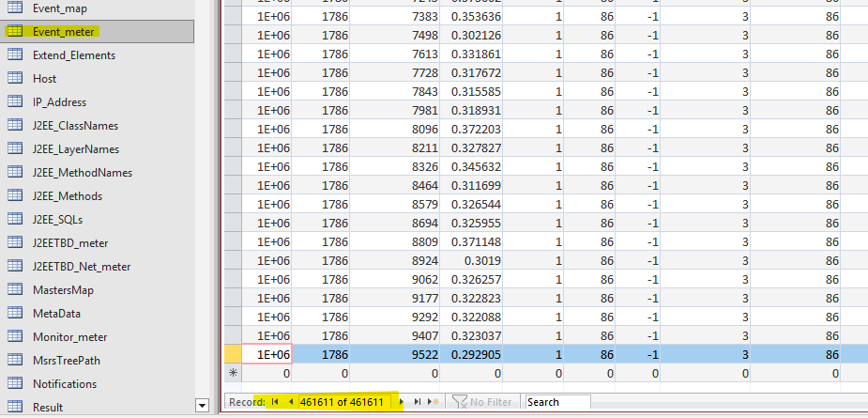868x418 pixels.
Task: Click the cell containing 0.326257
Action: (469, 279)
